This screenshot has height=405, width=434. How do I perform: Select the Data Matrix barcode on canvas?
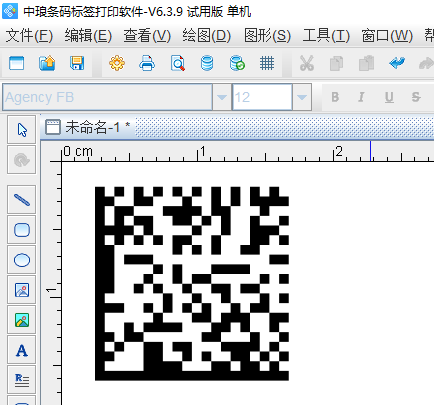tap(192, 284)
